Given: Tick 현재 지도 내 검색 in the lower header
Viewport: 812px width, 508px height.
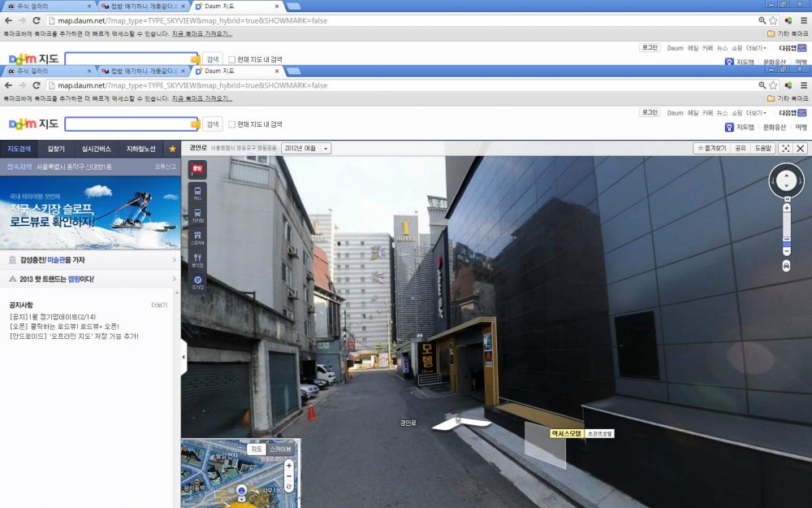Looking at the screenshot, I should 232,124.
